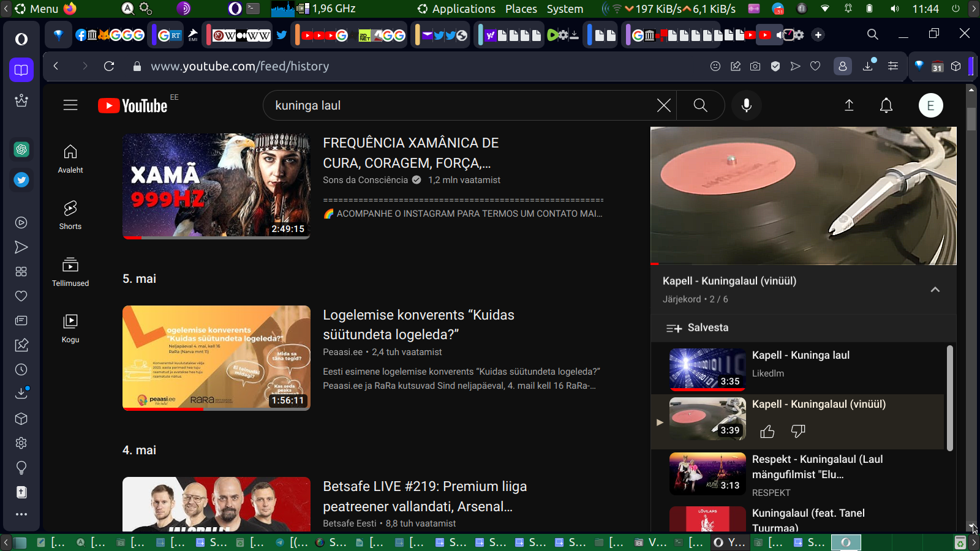980x551 pixels.
Task: Open the Opera main menu logo
Action: pyautogui.click(x=21, y=39)
